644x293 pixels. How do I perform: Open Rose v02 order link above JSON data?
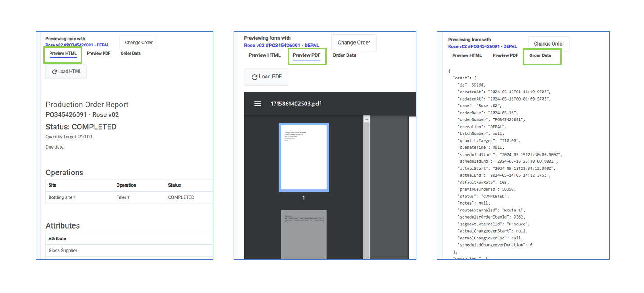[482, 46]
